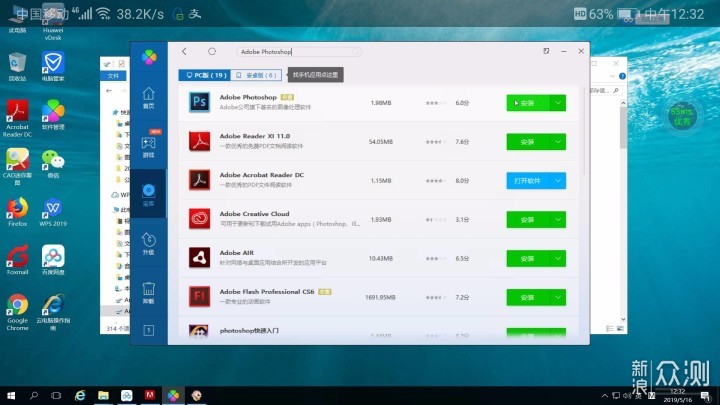Open the 文件 tab in File Explorer window

pos(113,76)
